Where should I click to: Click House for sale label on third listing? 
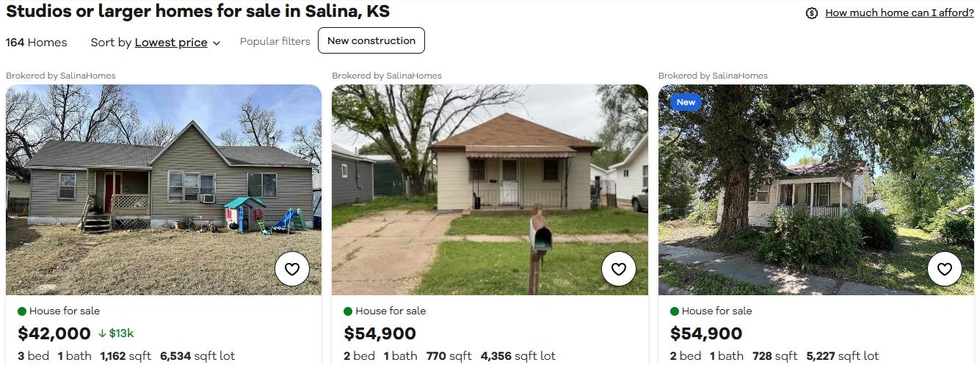(717, 311)
